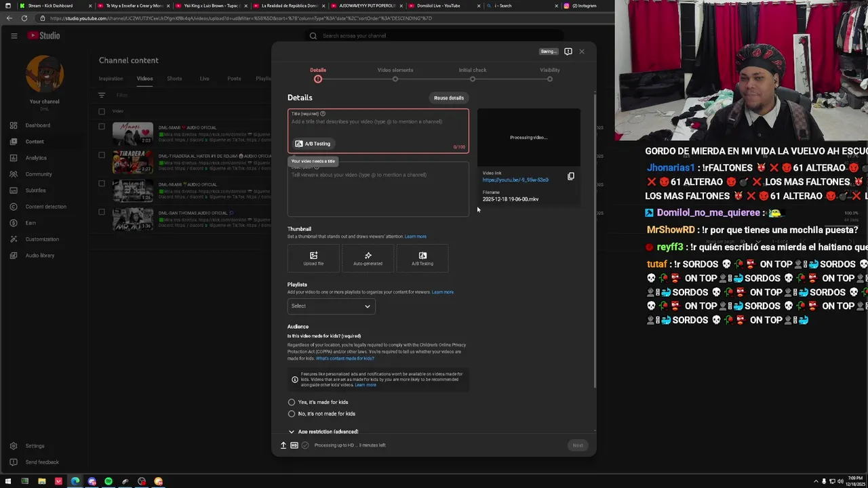Open the DML-TIRADERA video thumbnail
This screenshot has width=868, height=488.
click(x=133, y=162)
